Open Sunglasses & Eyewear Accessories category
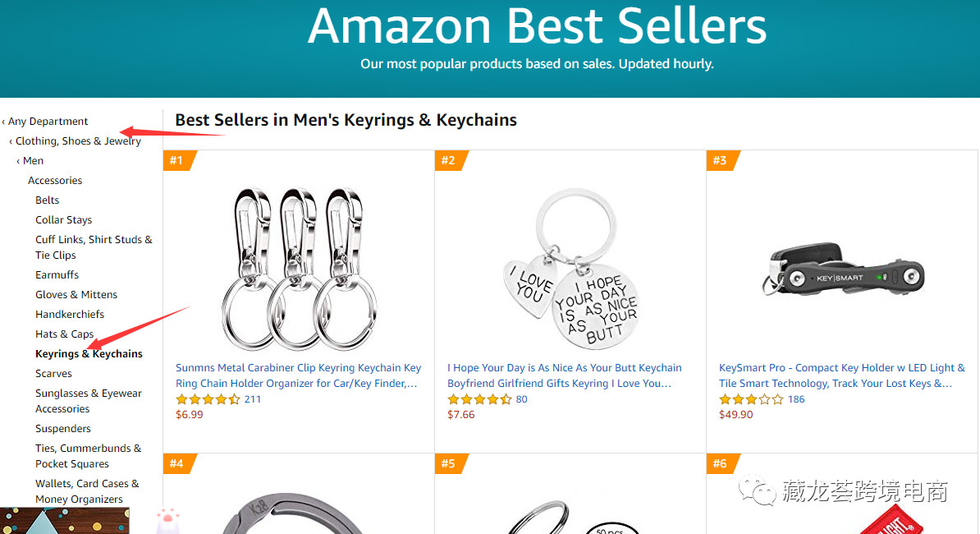 tap(89, 401)
